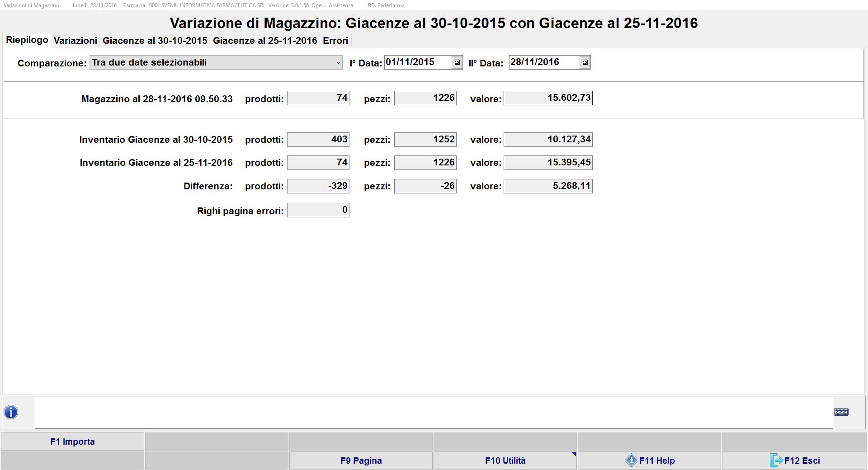Open calendar picker for I° Data
Image resolution: width=868 pixels, height=470 pixels.
coord(457,62)
